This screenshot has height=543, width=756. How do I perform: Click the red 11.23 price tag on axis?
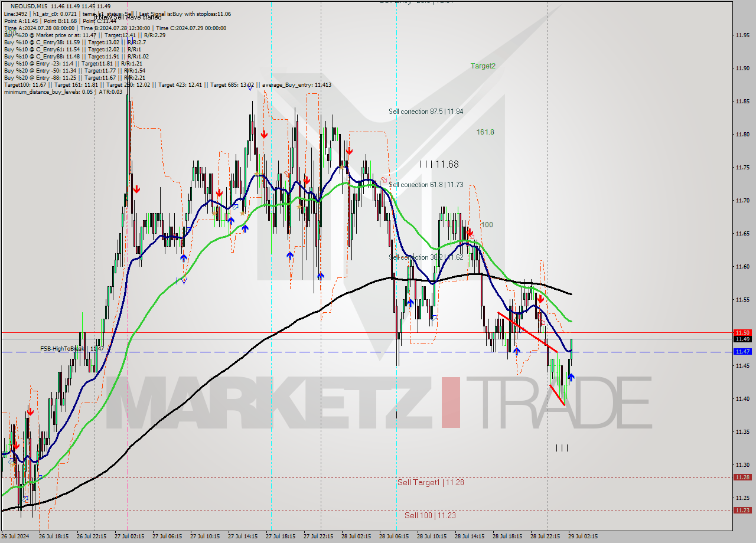click(x=742, y=511)
